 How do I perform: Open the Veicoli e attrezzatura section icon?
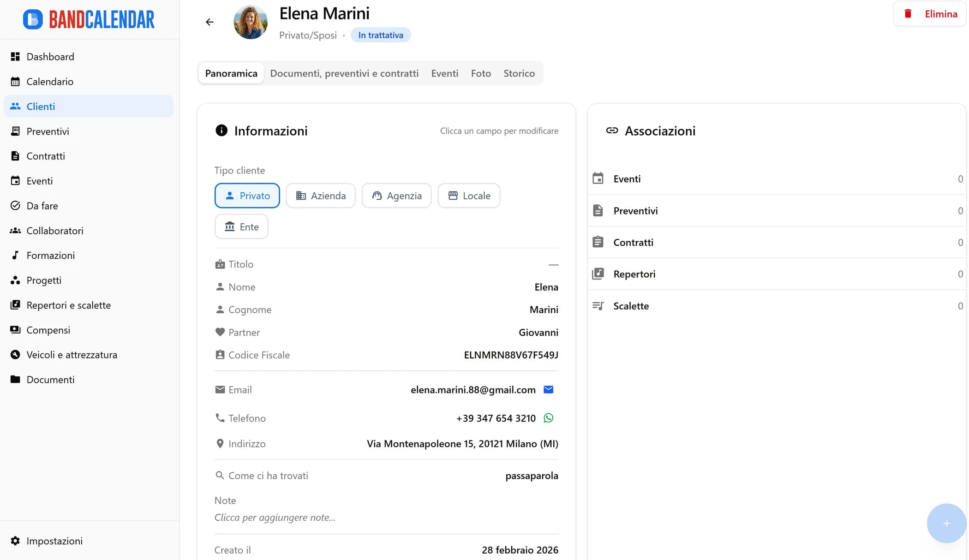tap(15, 354)
